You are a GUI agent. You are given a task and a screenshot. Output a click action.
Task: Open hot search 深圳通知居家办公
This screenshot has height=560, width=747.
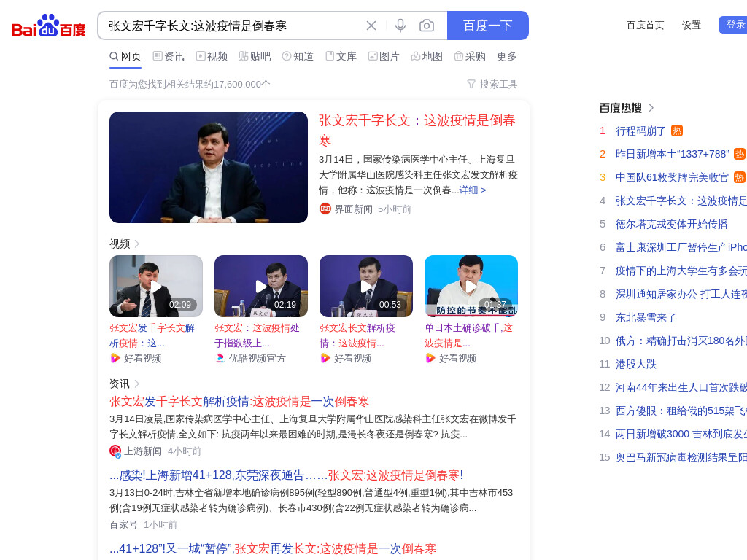coord(681,295)
